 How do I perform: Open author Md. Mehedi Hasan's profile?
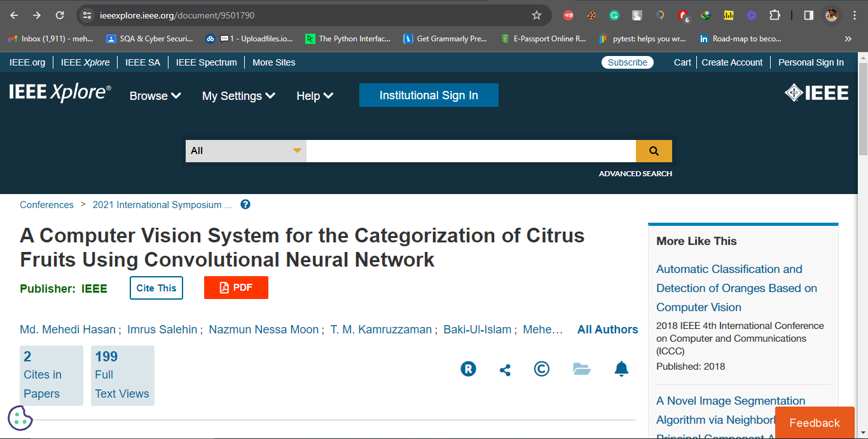68,330
